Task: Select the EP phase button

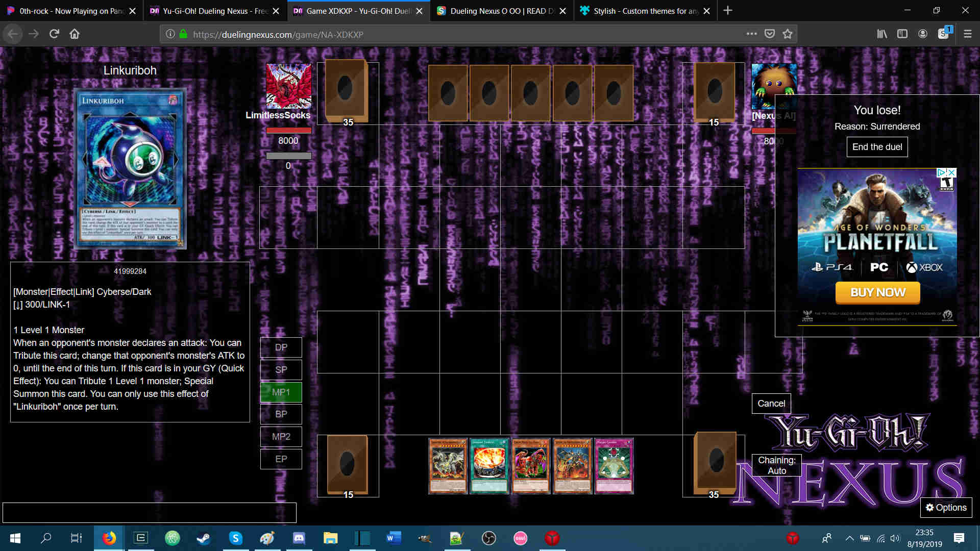Action: pos(281,459)
